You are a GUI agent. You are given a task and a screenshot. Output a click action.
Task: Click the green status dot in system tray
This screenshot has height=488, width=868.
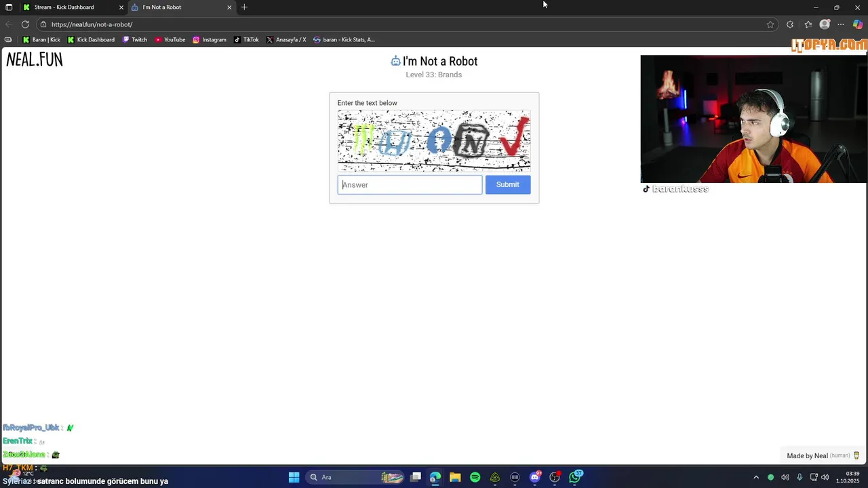point(770,477)
